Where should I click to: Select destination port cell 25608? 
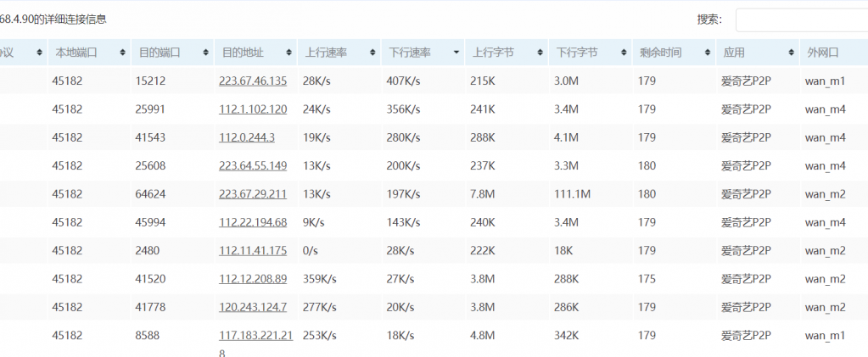(150, 165)
